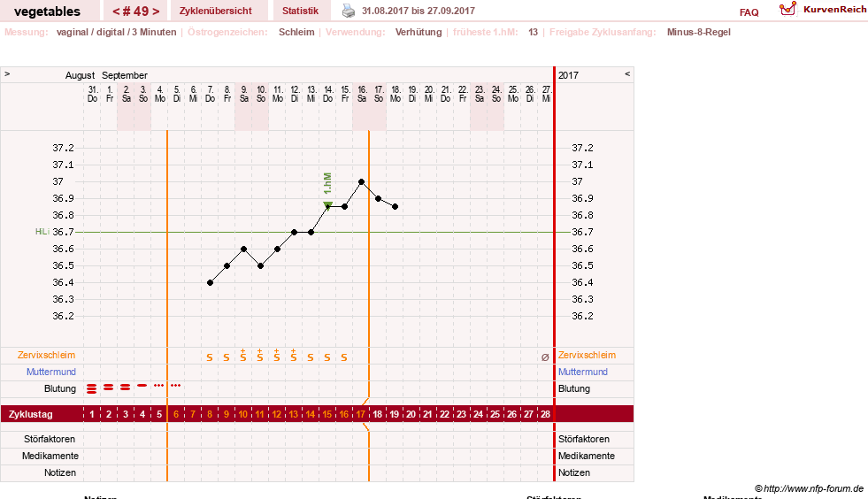Click the 27. Mi date column header

click(x=547, y=94)
